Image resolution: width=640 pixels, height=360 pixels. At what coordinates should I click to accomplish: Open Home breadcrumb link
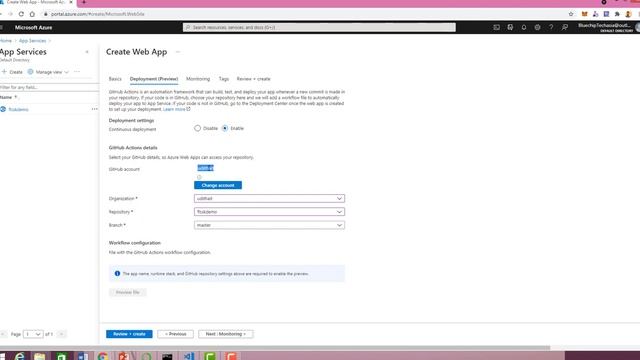(x=6, y=41)
